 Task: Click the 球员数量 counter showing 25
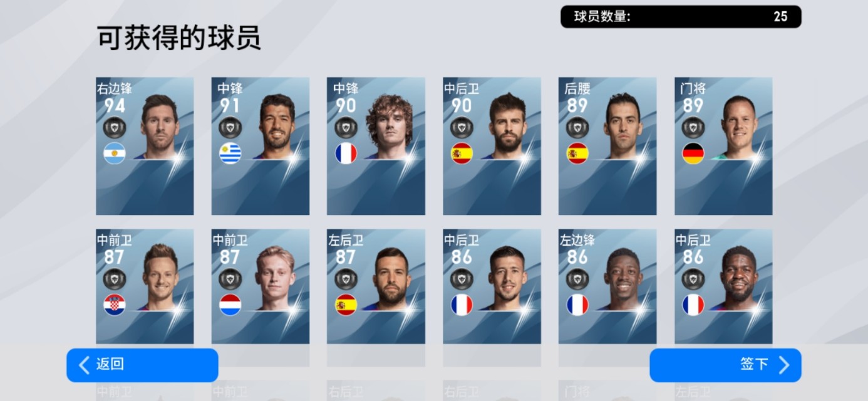[x=681, y=17]
